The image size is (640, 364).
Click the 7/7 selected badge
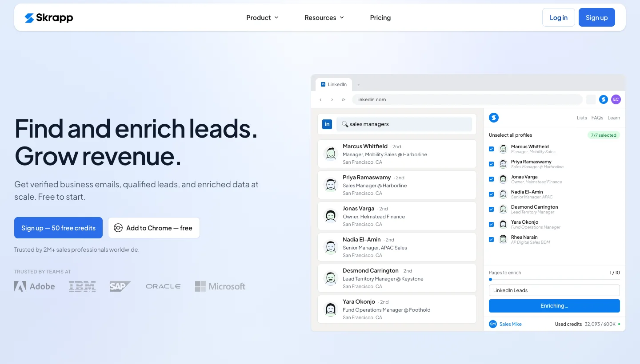[x=604, y=135]
